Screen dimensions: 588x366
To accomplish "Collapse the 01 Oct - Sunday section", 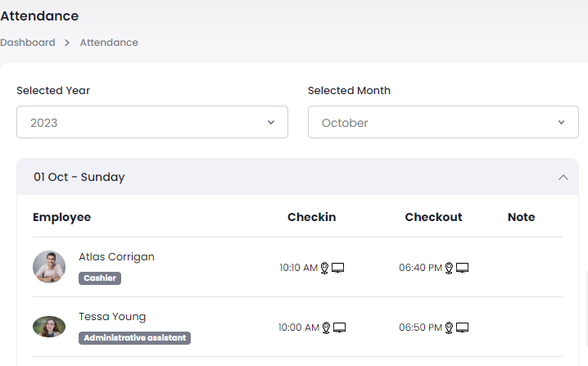I will click(563, 177).
